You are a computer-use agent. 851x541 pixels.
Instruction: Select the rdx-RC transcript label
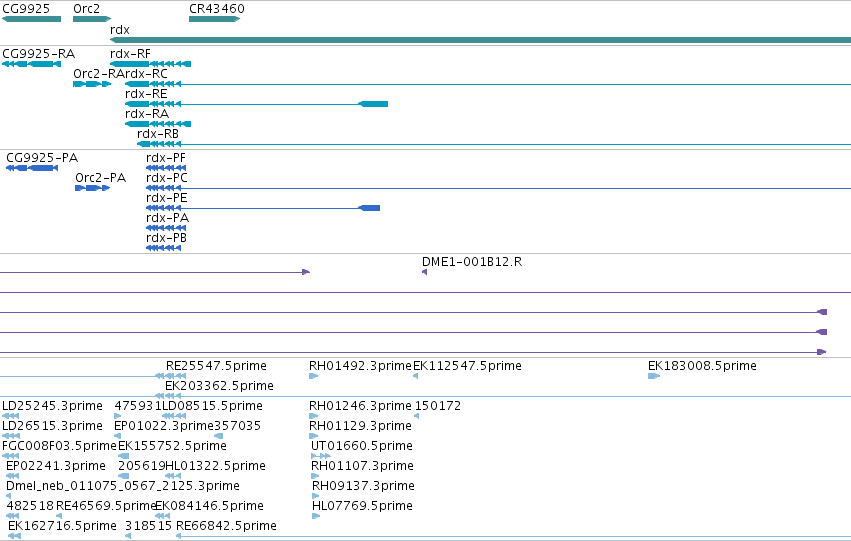click(x=147, y=74)
